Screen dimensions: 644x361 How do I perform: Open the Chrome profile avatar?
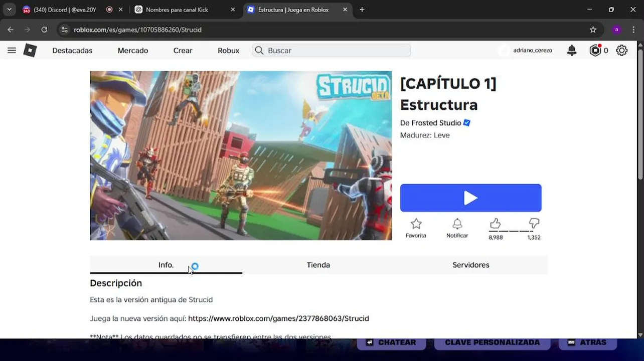click(x=616, y=30)
